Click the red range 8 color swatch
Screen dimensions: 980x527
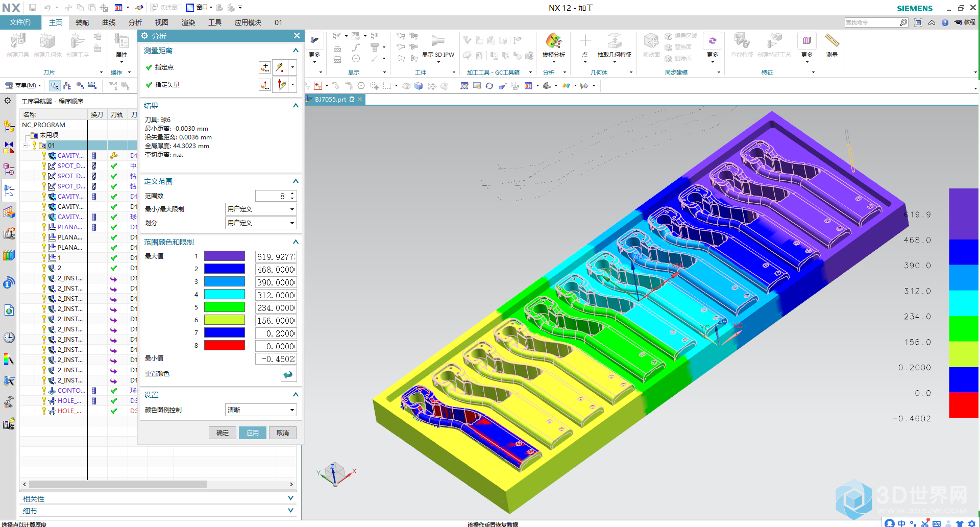(x=225, y=346)
